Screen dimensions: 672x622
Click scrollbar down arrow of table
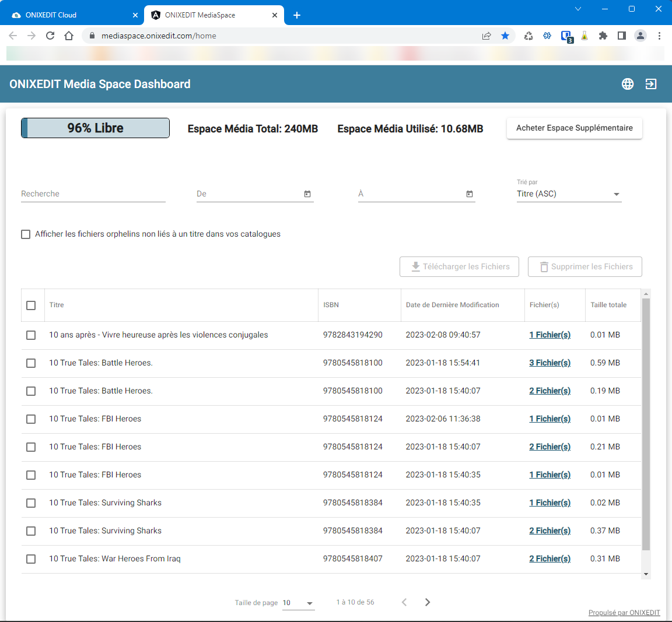pyautogui.click(x=646, y=574)
